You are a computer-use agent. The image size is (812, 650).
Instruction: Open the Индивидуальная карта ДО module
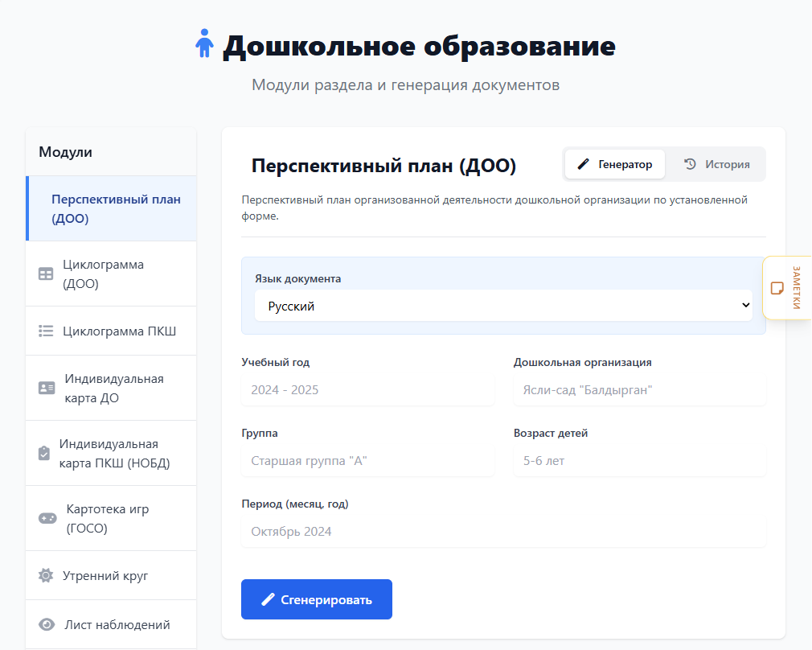pyautogui.click(x=111, y=388)
